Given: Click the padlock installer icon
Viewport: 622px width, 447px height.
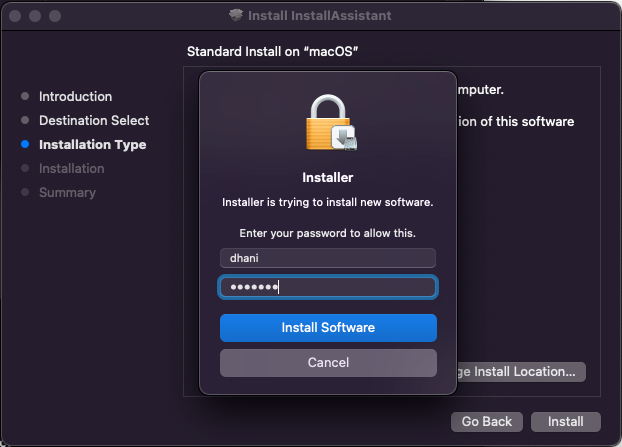Looking at the screenshot, I should tap(332, 123).
